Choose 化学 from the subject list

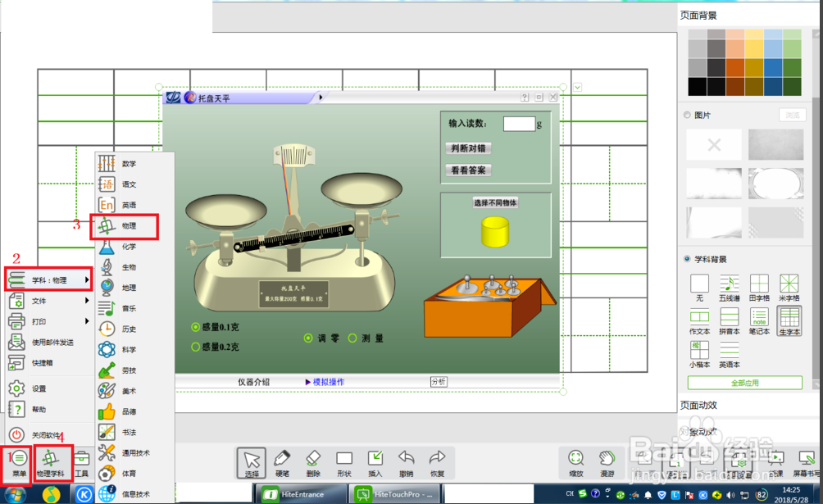coord(129,247)
